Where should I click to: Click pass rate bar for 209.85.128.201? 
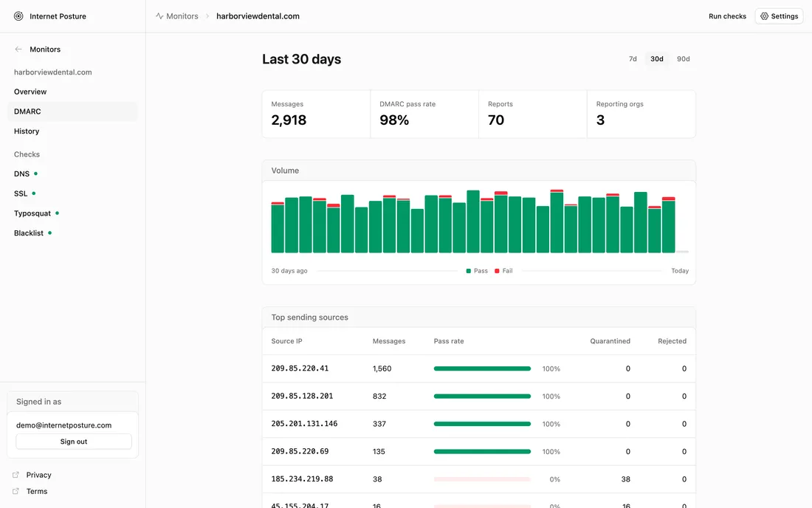[482, 397]
